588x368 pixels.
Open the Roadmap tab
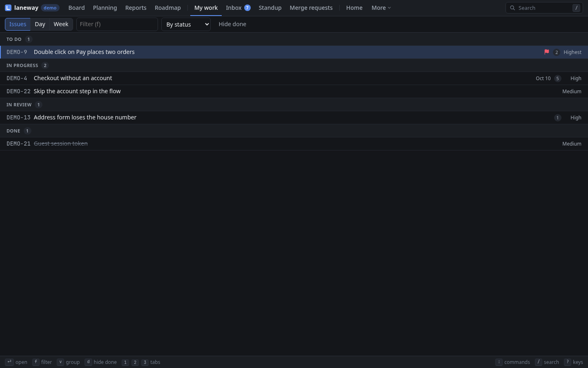(x=168, y=8)
